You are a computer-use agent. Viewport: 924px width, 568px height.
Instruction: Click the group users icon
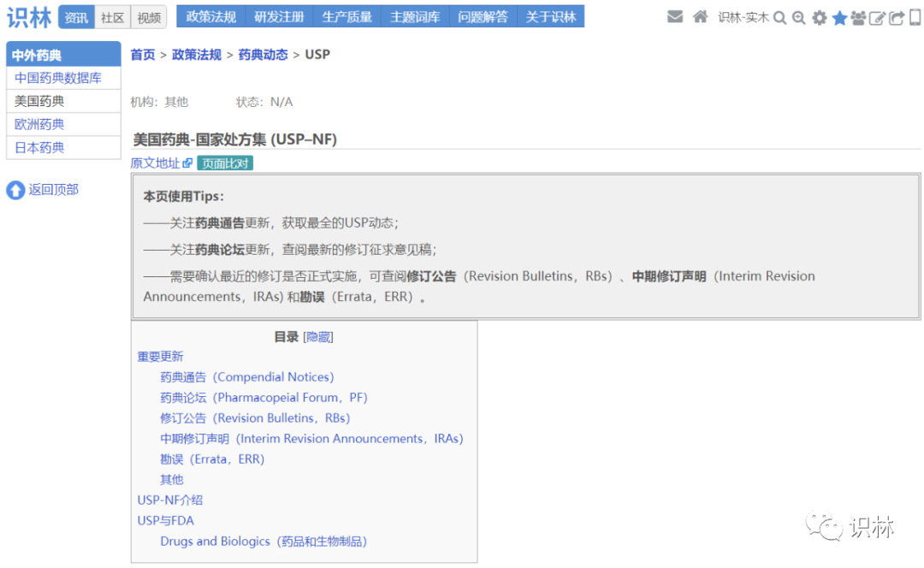[x=858, y=18]
